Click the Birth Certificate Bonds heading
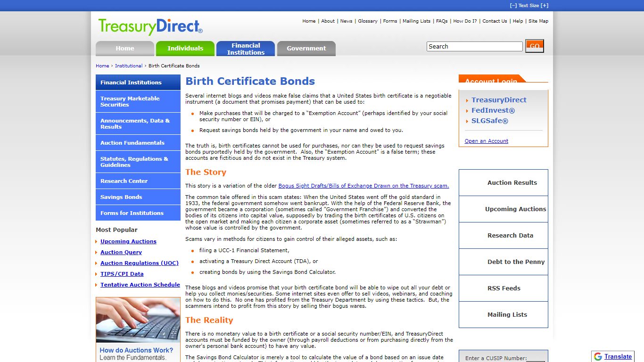Screen dimensions: 644x362 point(250,81)
